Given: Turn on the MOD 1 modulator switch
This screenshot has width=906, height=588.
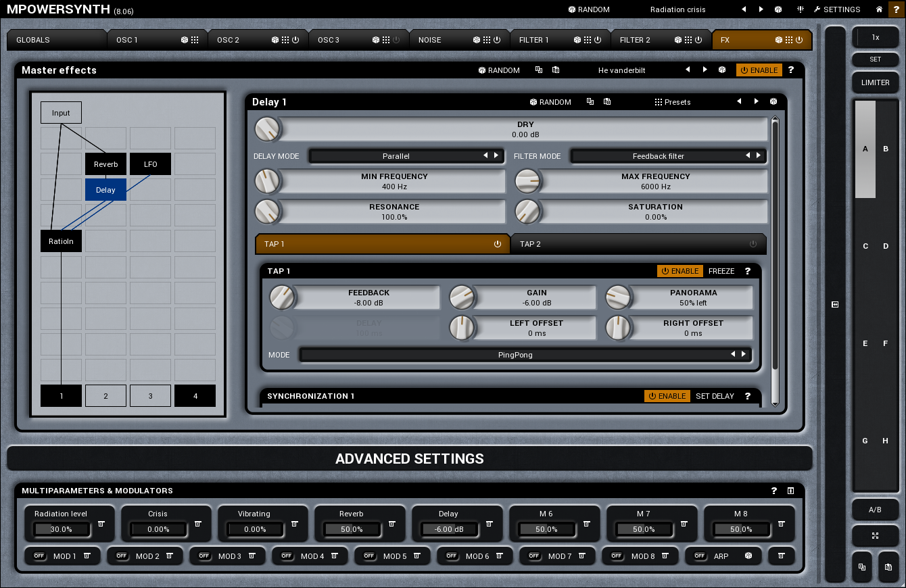Looking at the screenshot, I should click(39, 556).
